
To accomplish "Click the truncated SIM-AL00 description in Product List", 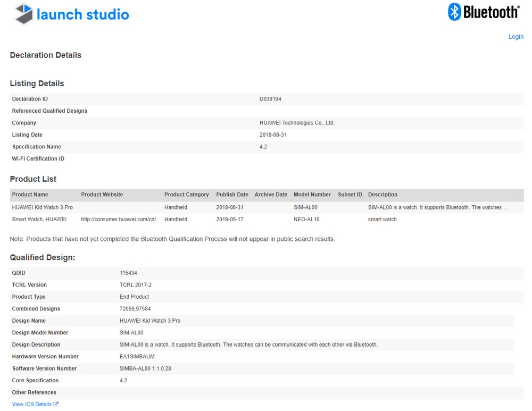I will tap(438, 207).
